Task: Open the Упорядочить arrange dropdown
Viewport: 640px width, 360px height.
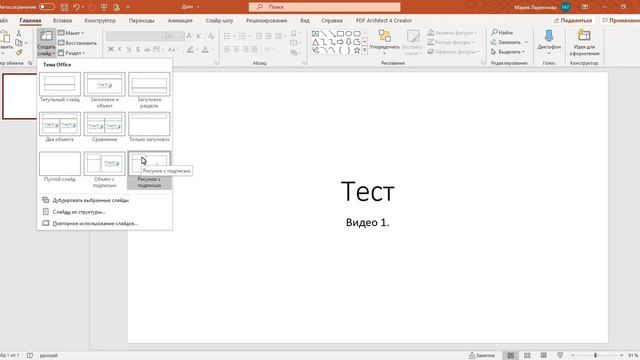Action: (384, 42)
